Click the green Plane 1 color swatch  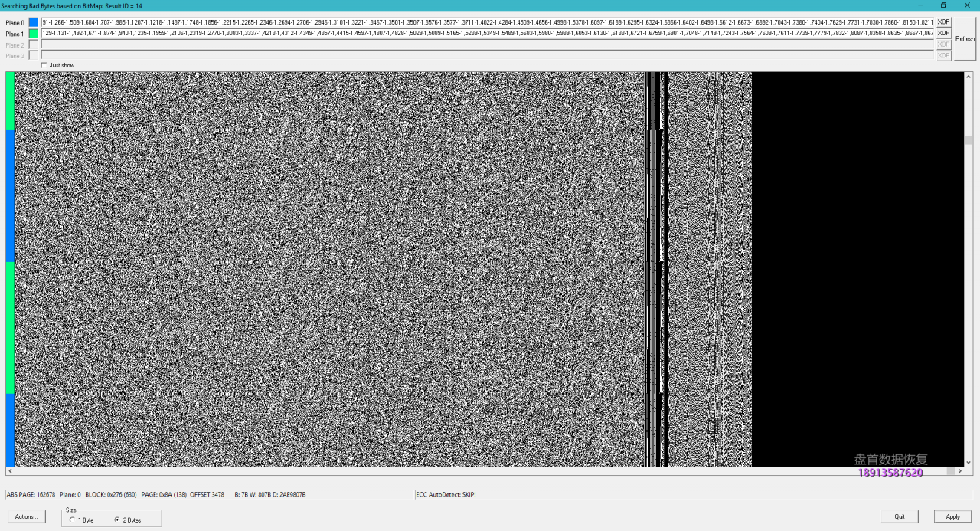pyautogui.click(x=33, y=34)
